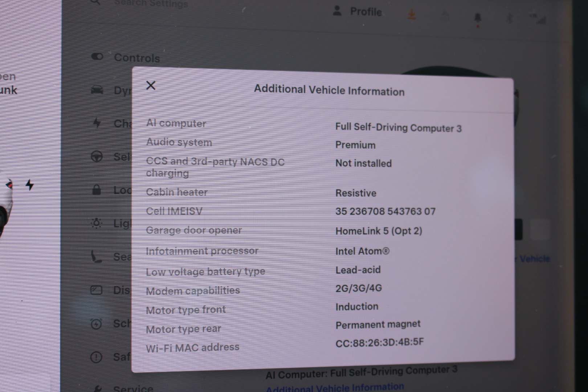This screenshot has height=392, width=588.
Task: Select the Safety exclamation icon in sidebar
Action: pyautogui.click(x=96, y=357)
